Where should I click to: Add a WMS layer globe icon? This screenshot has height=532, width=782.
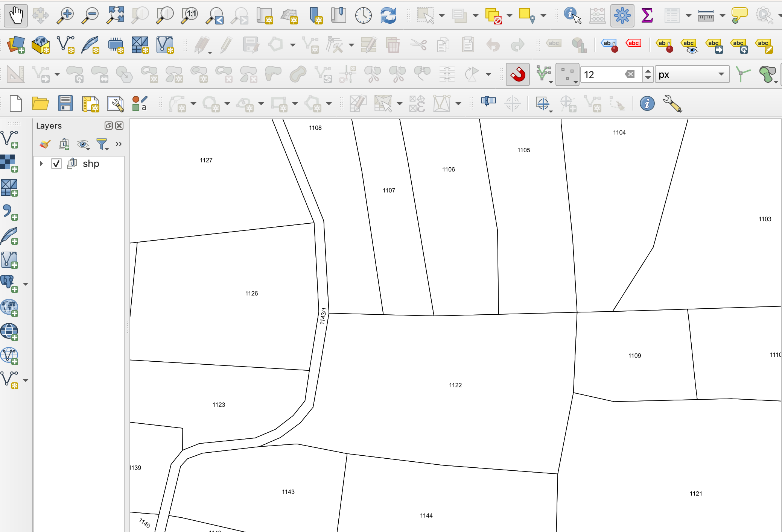coord(9,308)
